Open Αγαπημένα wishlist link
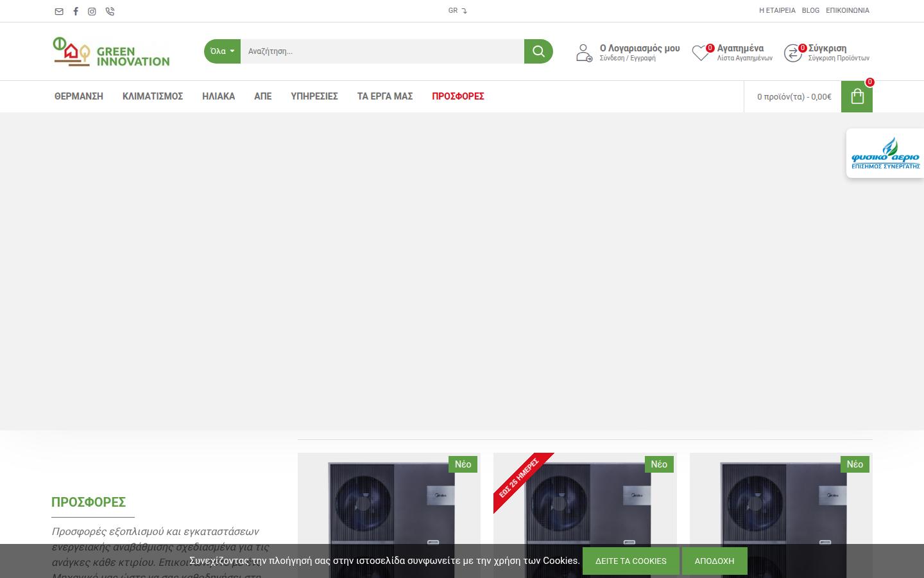Screen dimensions: 924x578 (x=740, y=48)
